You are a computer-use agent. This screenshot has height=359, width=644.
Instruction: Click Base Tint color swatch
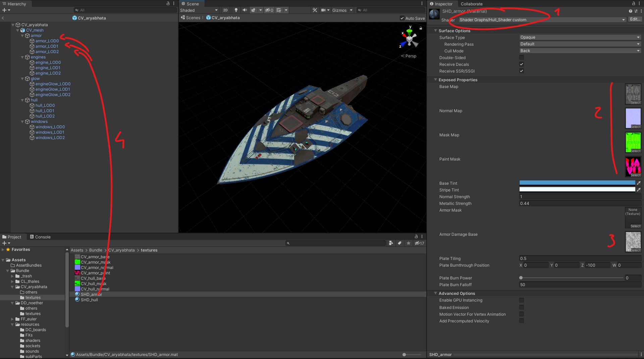tap(577, 183)
